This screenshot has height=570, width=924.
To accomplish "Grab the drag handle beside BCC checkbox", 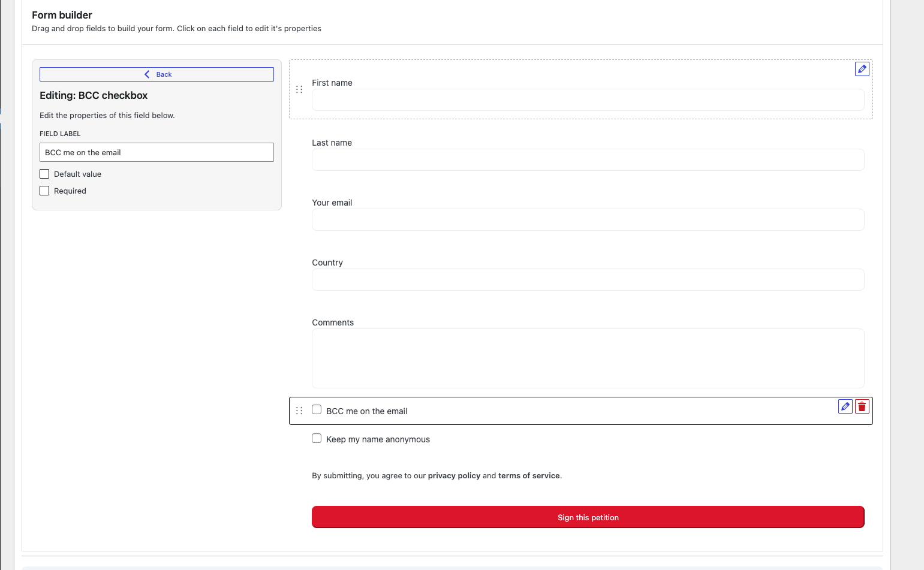I will point(299,411).
